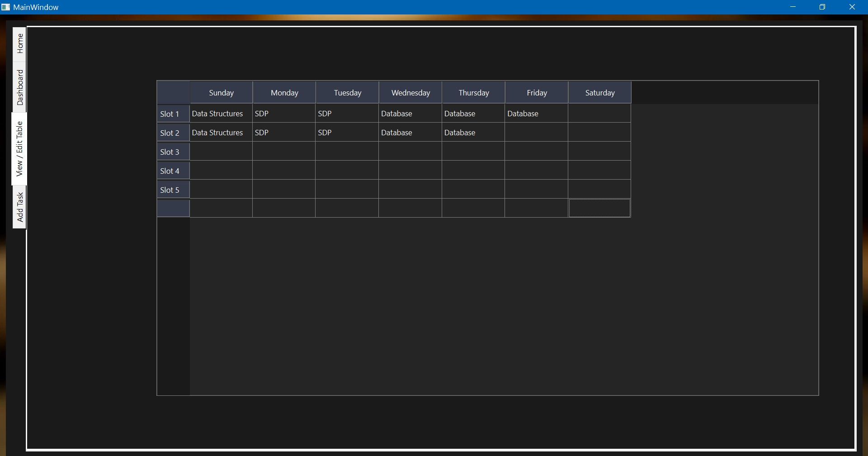Open the Add Task tab
Screen dimensions: 868x456
pyautogui.click(x=19, y=207)
